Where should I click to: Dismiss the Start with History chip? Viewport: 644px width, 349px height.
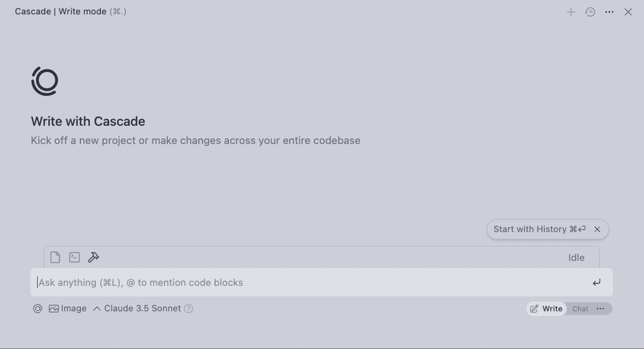click(597, 229)
